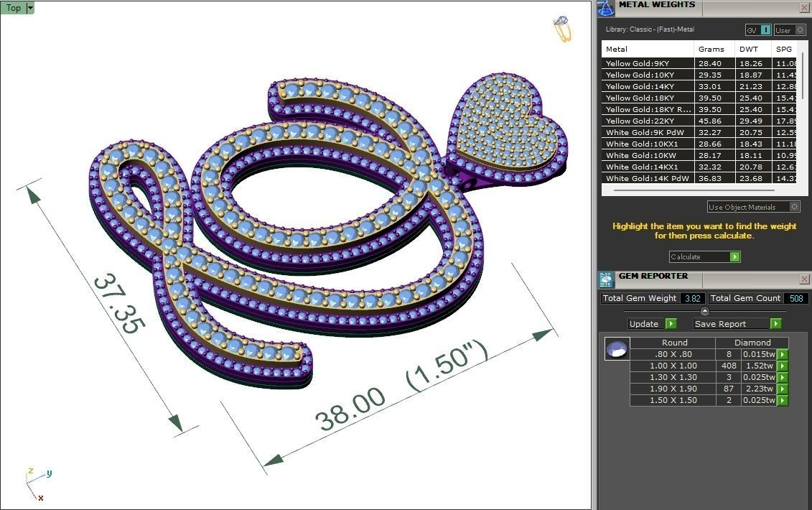The width and height of the screenshot is (812, 510).
Task: Open the Top viewport dropdown arrow
Action: 30,8
